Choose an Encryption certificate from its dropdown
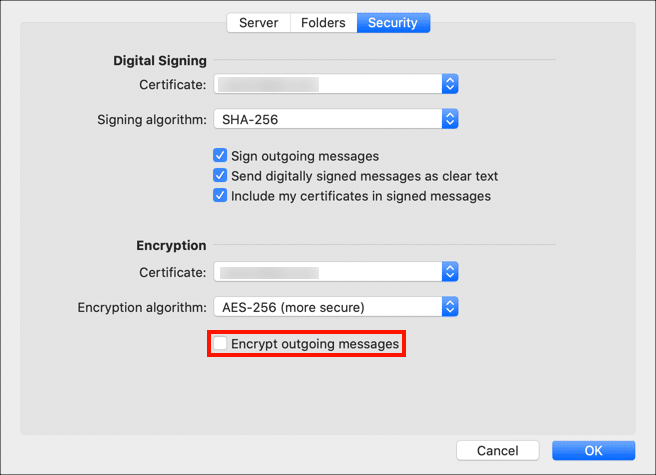 click(x=327, y=271)
